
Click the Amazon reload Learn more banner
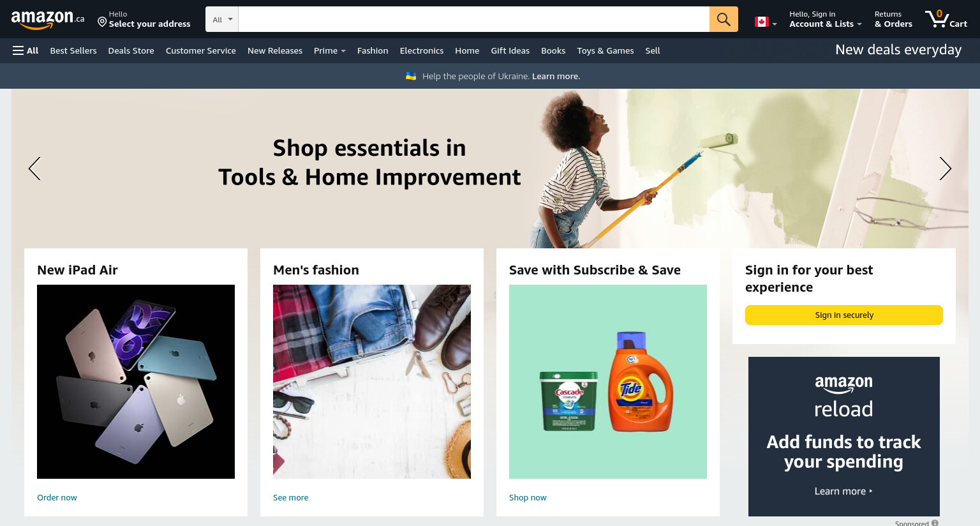(x=843, y=437)
